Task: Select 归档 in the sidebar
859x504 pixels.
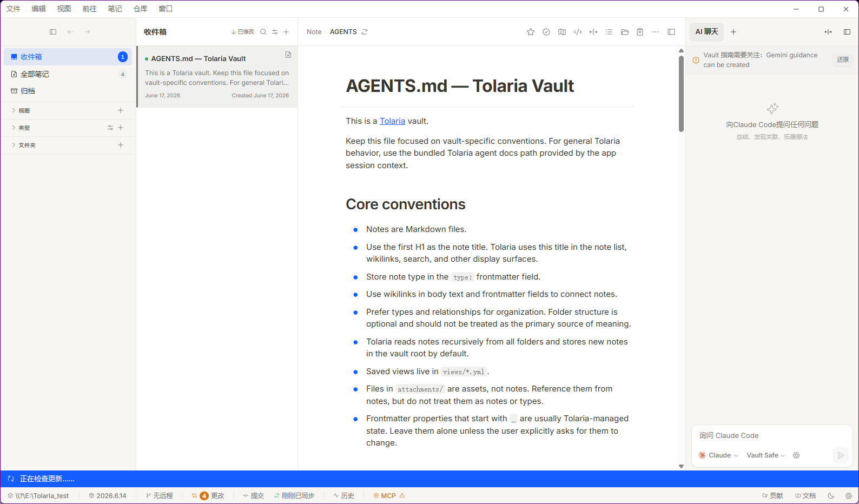Action: click(x=68, y=91)
